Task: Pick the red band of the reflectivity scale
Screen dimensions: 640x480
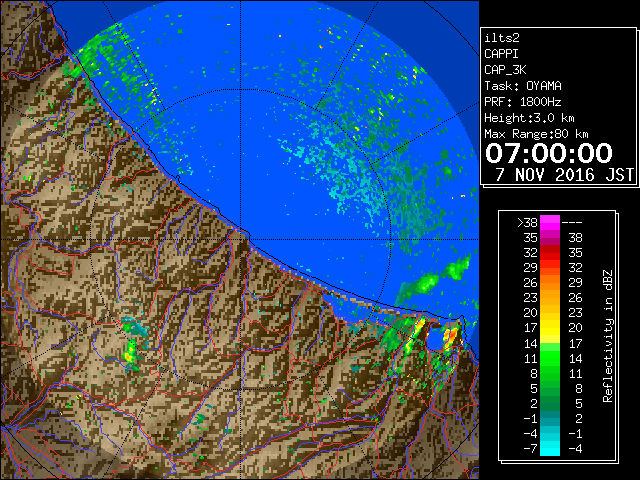Action: [x=550, y=253]
